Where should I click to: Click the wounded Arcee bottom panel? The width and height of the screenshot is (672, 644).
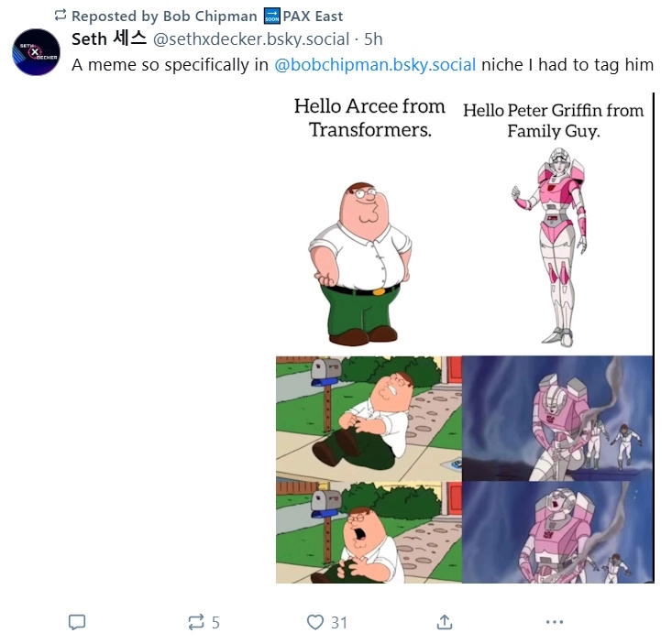(557, 532)
